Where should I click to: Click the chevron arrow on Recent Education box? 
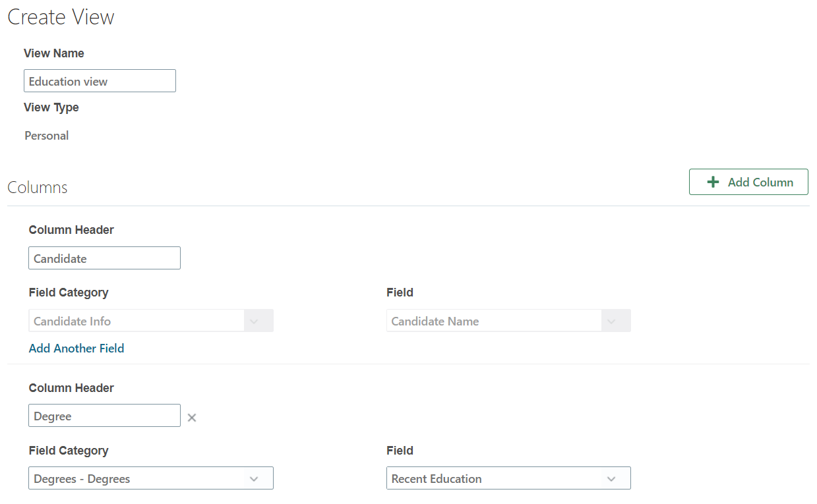611,479
